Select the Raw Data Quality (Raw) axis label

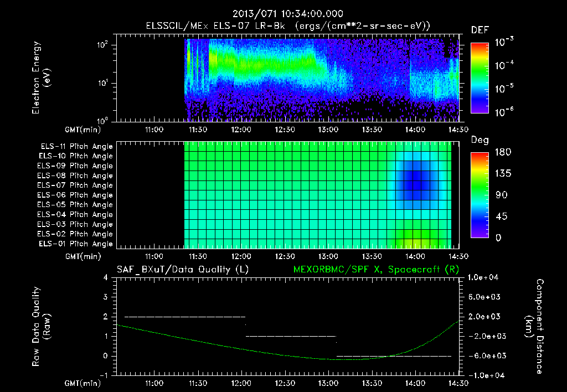41,327
